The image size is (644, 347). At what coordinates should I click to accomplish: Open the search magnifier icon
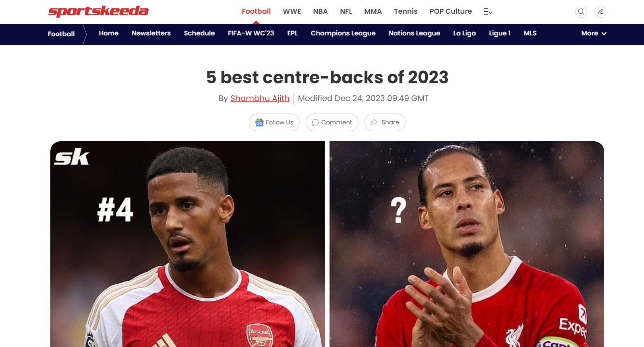point(581,12)
